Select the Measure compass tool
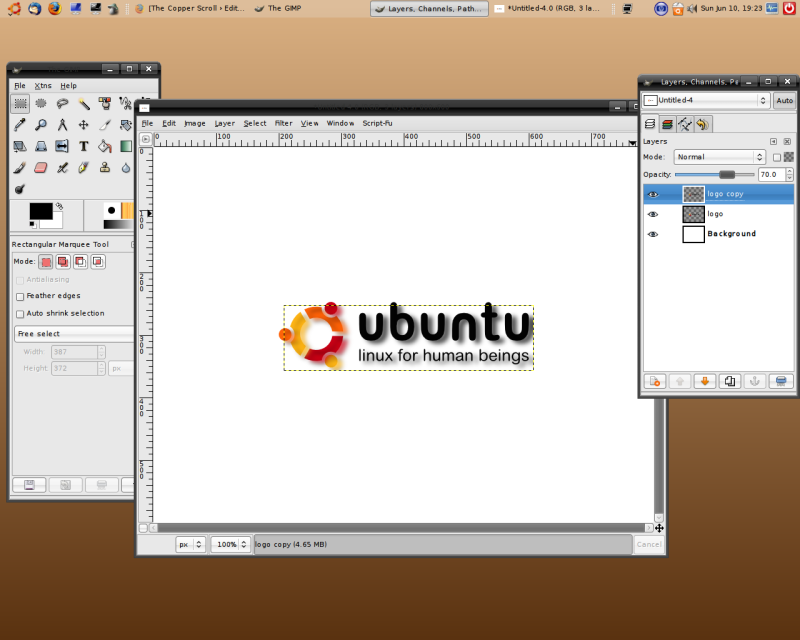Image resolution: width=800 pixels, height=640 pixels. click(x=62, y=125)
